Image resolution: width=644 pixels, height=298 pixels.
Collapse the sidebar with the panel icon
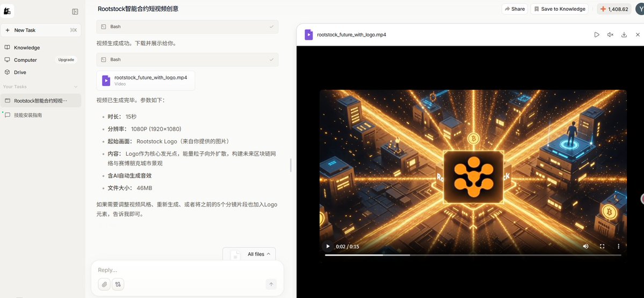75,11
